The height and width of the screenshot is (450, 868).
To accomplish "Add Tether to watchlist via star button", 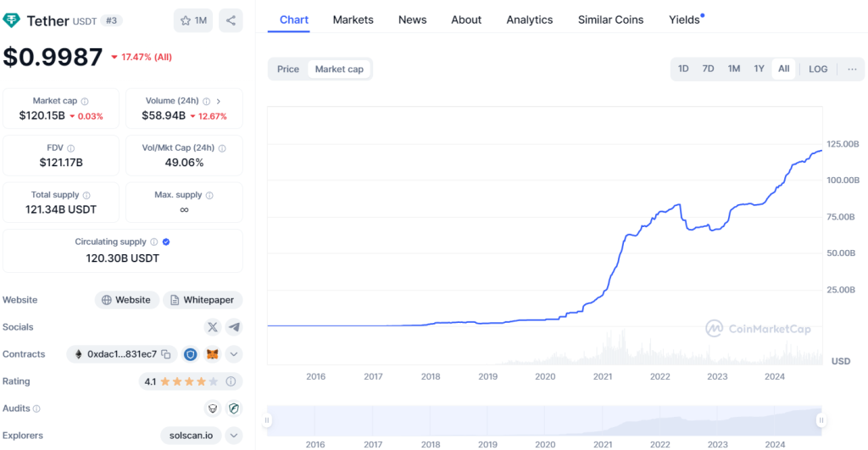I will coord(193,20).
